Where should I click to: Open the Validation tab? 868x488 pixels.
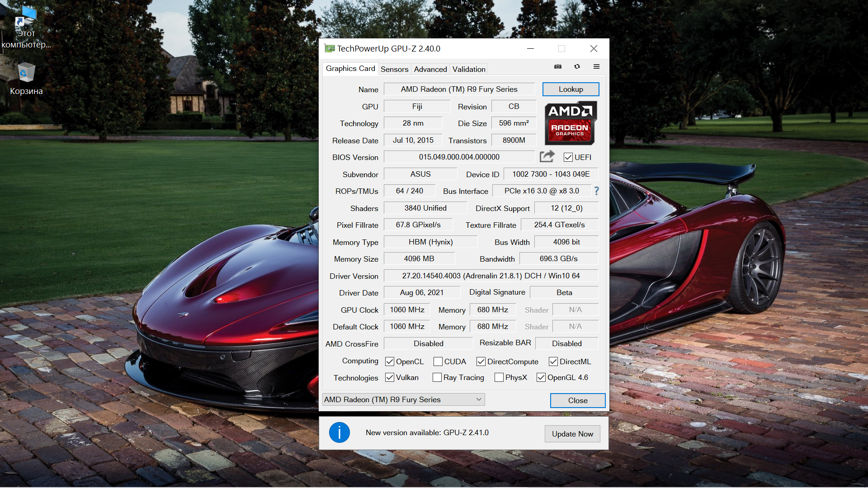click(x=469, y=69)
